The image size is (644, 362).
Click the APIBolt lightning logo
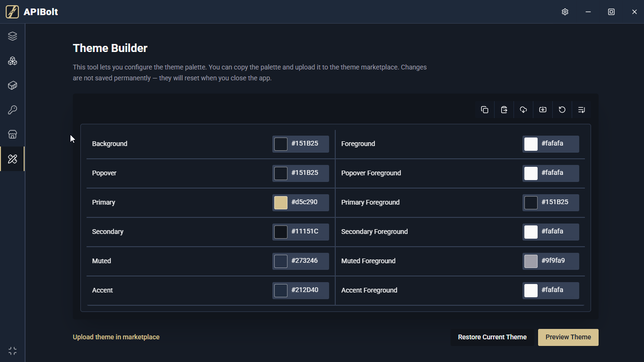coord(12,12)
